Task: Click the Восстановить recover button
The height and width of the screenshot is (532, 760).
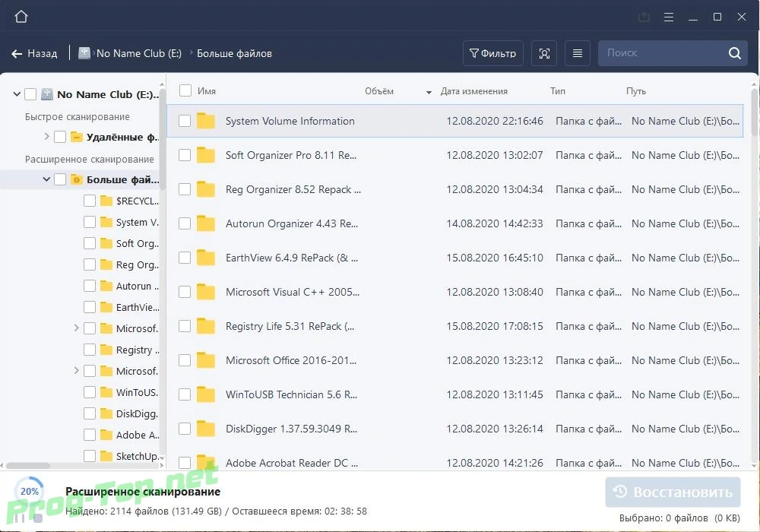Action: [673, 492]
